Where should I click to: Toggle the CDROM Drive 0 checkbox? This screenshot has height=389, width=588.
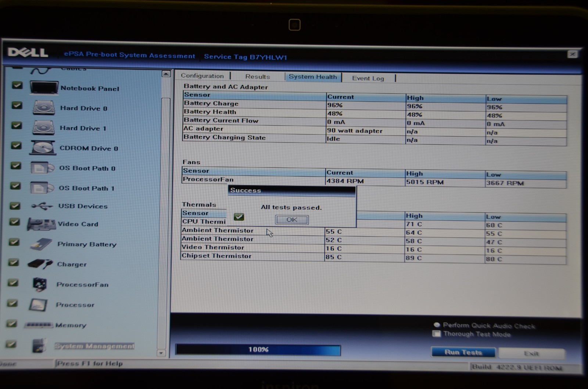[16, 145]
